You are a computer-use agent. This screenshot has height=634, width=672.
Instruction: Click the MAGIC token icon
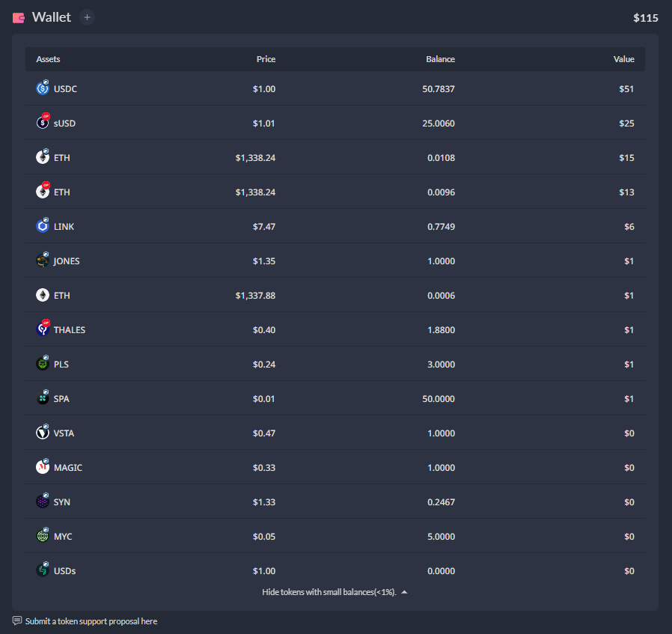pos(43,467)
